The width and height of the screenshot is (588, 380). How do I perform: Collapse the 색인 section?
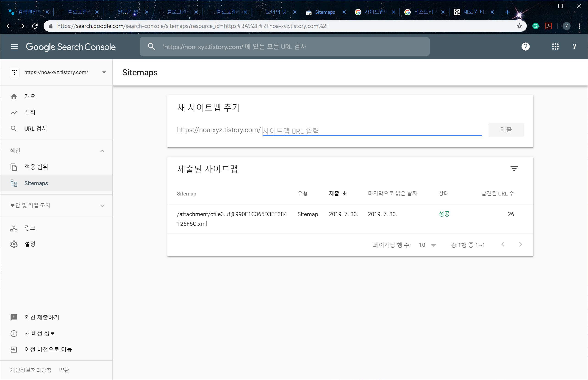(102, 151)
